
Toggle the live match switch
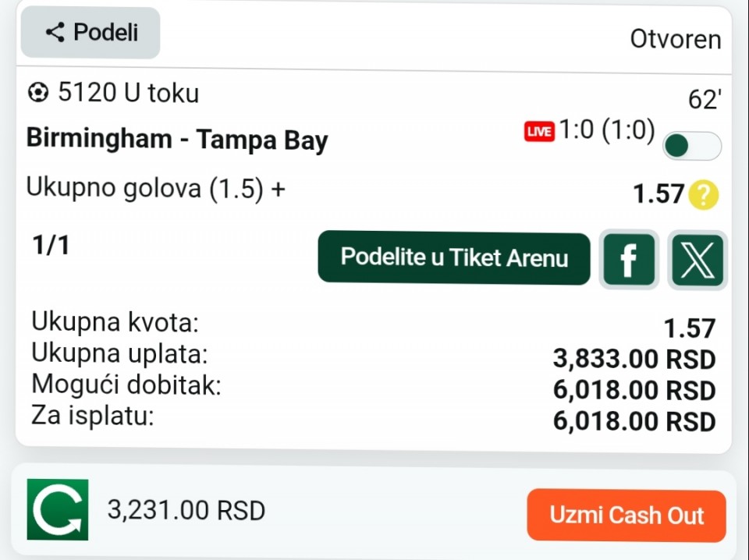point(692,146)
